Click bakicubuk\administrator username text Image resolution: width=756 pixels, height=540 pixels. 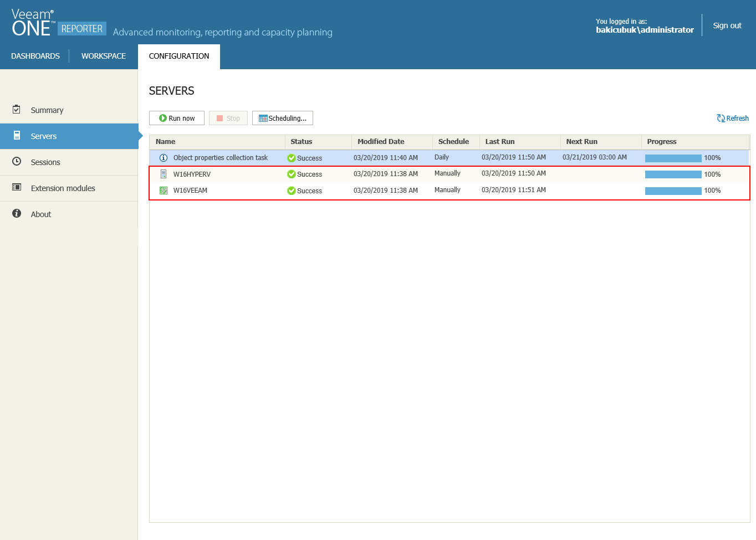coord(645,30)
